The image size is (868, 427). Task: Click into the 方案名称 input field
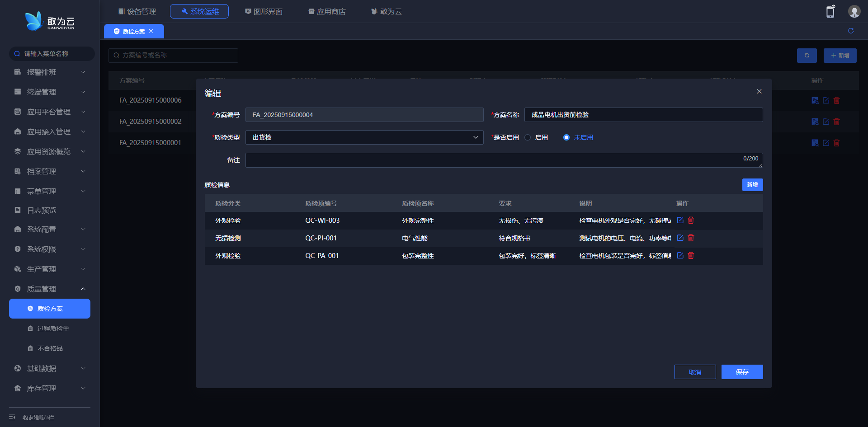[x=643, y=115]
